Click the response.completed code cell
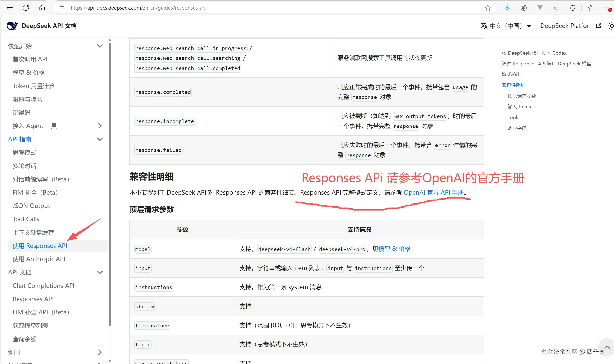 point(163,92)
